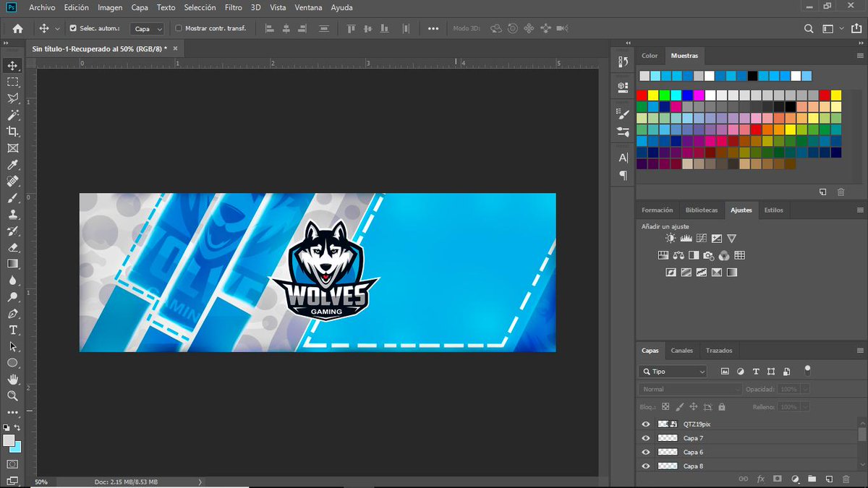This screenshot has height=488, width=868.
Task: Expand the document info status arrow
Action: pyautogui.click(x=201, y=481)
